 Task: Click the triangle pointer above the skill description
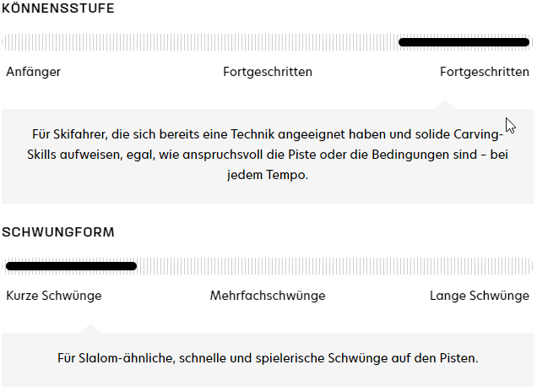(443, 105)
